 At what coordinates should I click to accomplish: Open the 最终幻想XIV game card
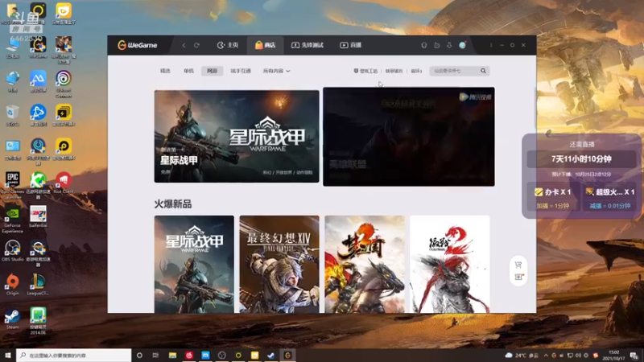point(279,265)
